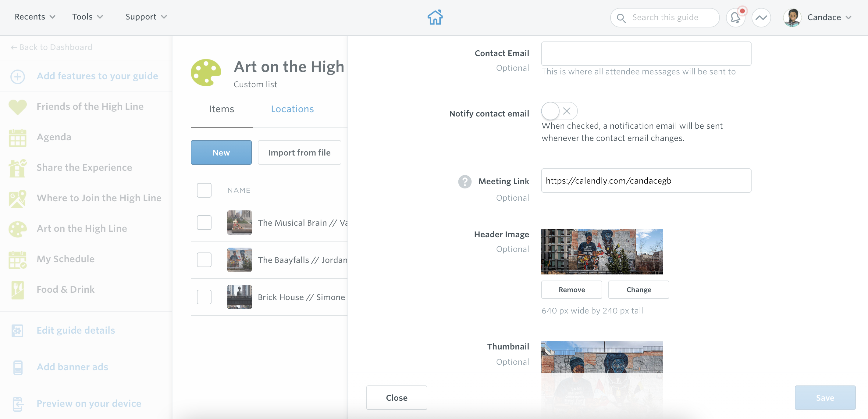Open Food & Drink in the sidebar

(65, 290)
